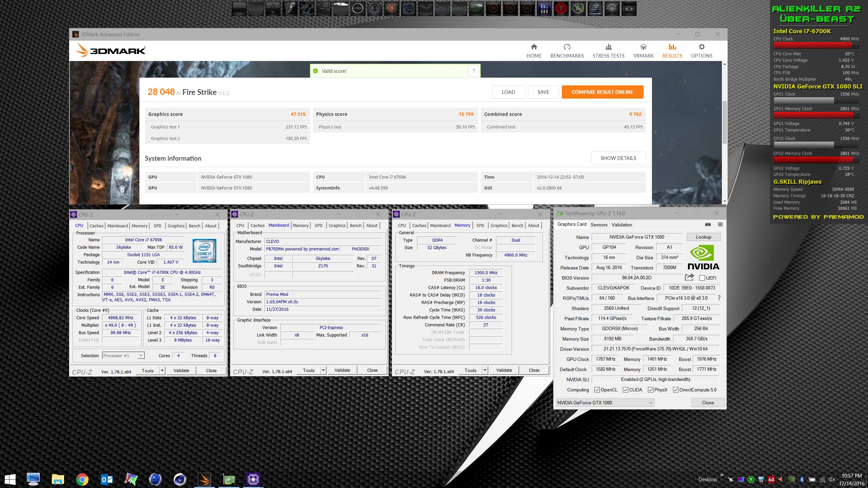
Task: Open Tools dropdown arrow in the CPU-Z CPU window
Action: coord(162,370)
